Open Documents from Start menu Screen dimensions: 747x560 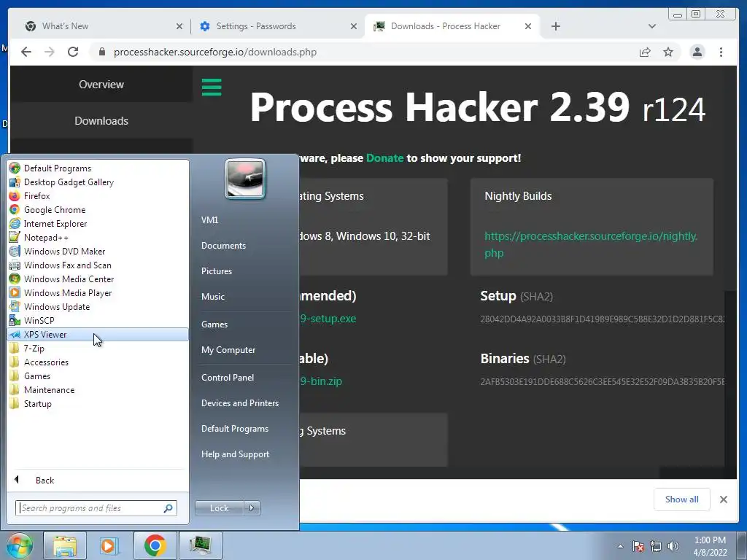223,245
